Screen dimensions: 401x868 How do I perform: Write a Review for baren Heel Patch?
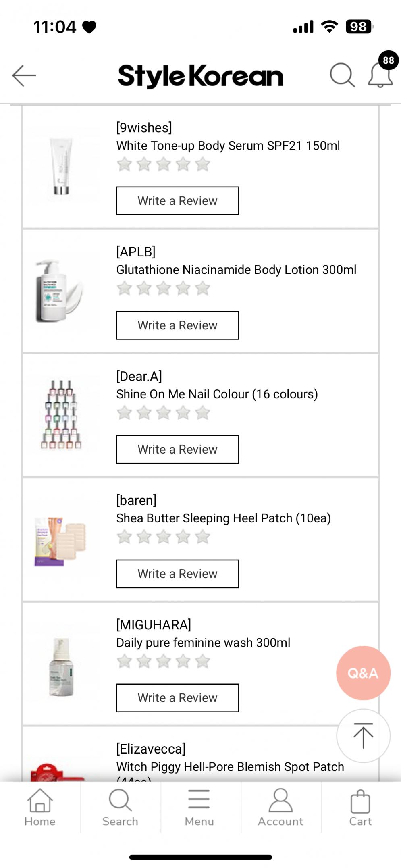coord(178,574)
